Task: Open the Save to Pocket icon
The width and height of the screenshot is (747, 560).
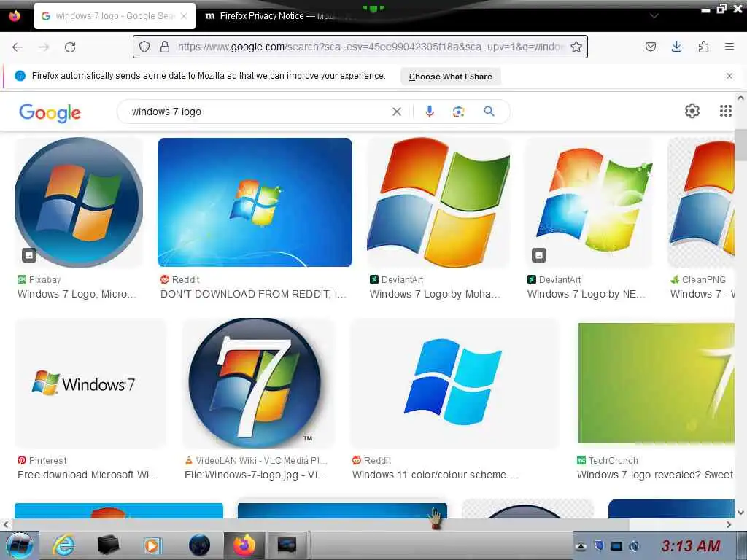Action: click(x=650, y=47)
